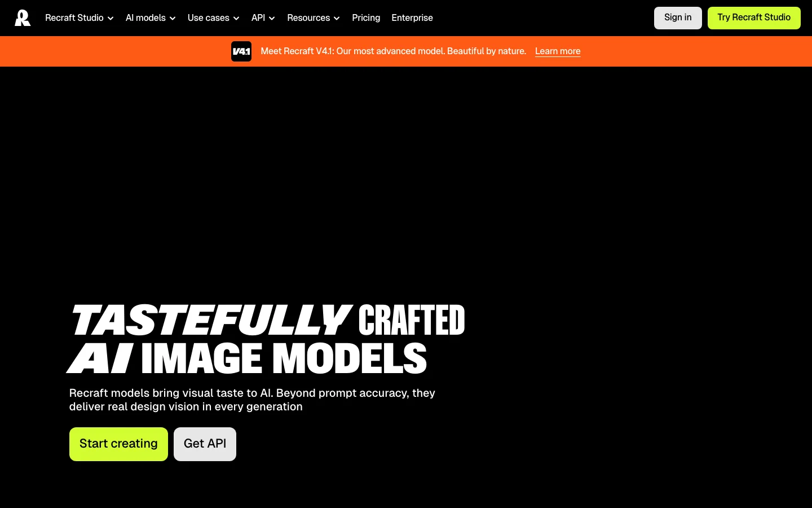Open the Use cases menu label
This screenshot has height=508, width=812.
[209, 18]
